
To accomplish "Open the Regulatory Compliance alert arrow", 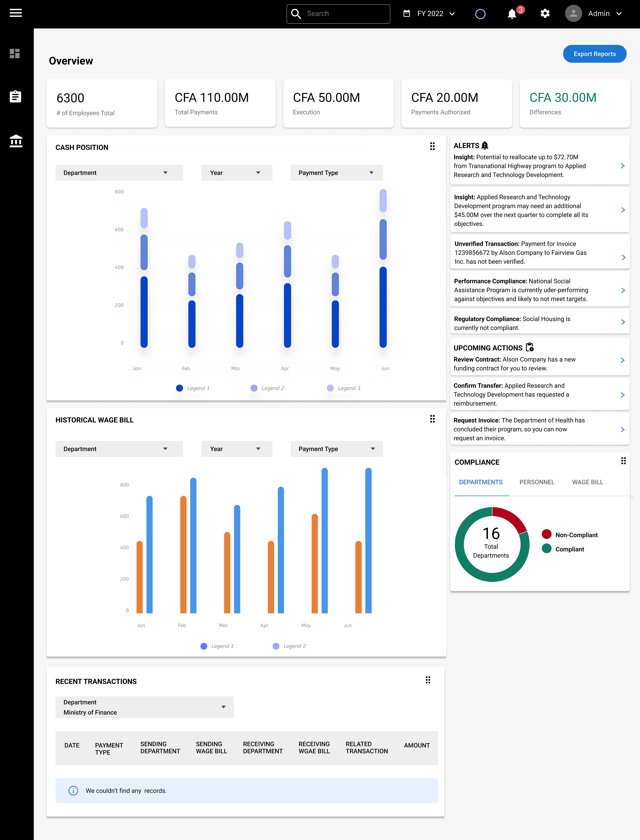I will coord(623,322).
